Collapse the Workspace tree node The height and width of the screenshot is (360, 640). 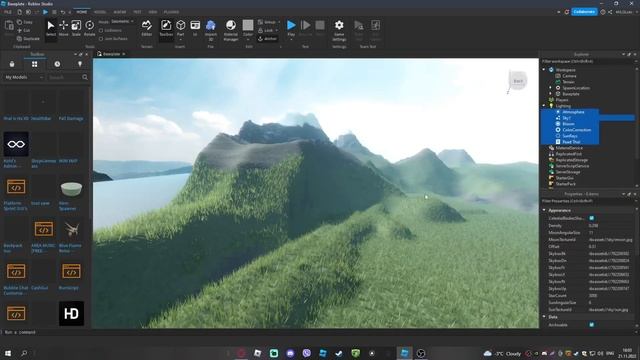[x=544, y=70]
